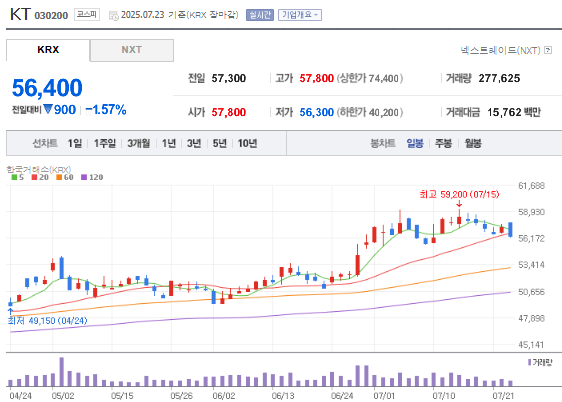This screenshot has height=402, width=562.
Task: Open the 넥스트레이드(NXT) info link
Action: click(x=500, y=51)
